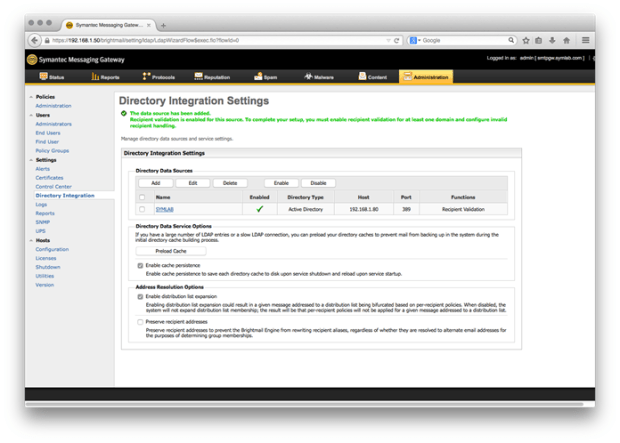Reload the page using the refresh icon
620x443 pixels.
click(x=398, y=41)
